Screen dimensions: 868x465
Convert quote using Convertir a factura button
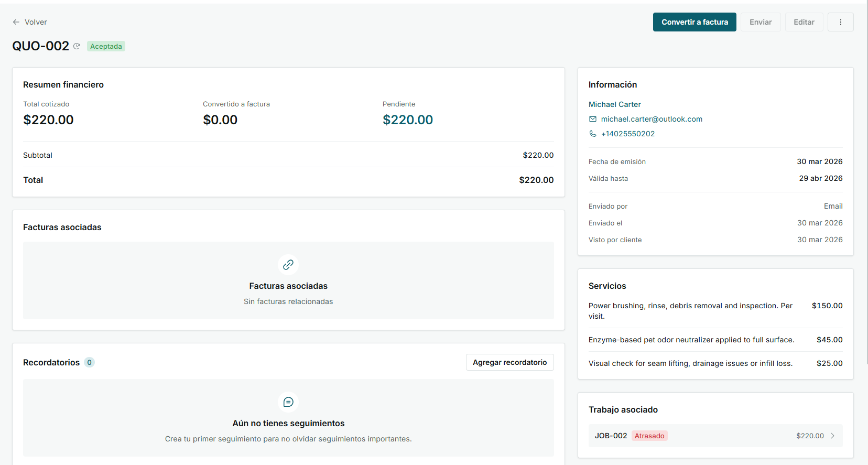click(x=695, y=22)
